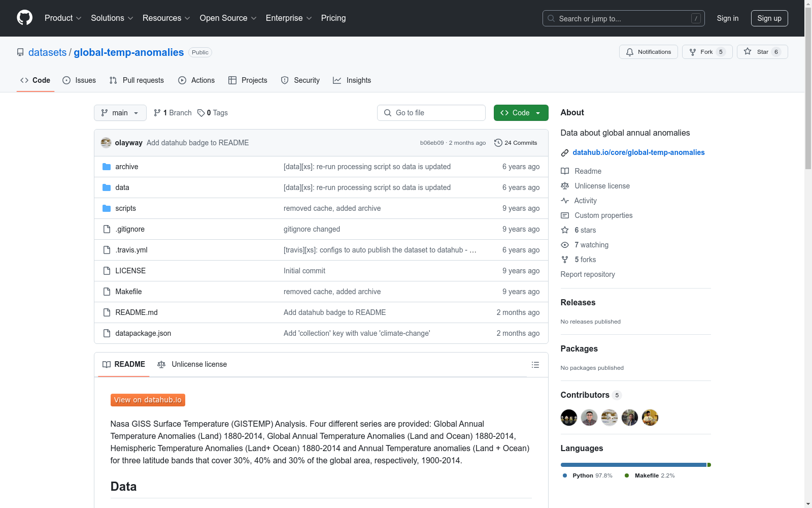The image size is (812, 508).
Task: Click the eye icon next to watching
Action: coord(565,245)
